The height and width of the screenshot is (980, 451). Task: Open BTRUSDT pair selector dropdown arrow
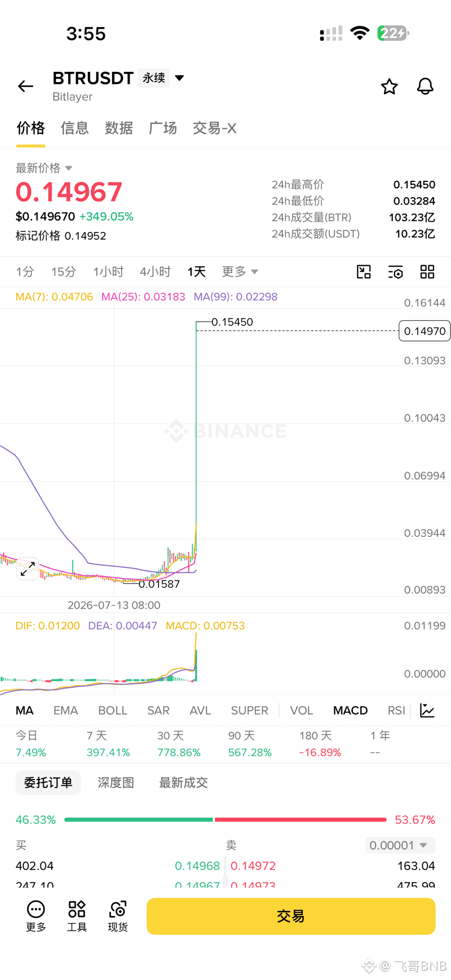point(179,78)
